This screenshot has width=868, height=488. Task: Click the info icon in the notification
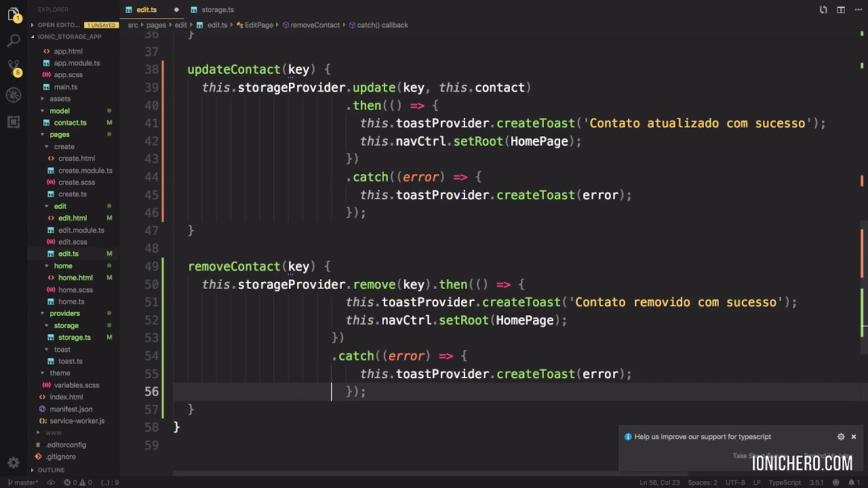(x=628, y=437)
